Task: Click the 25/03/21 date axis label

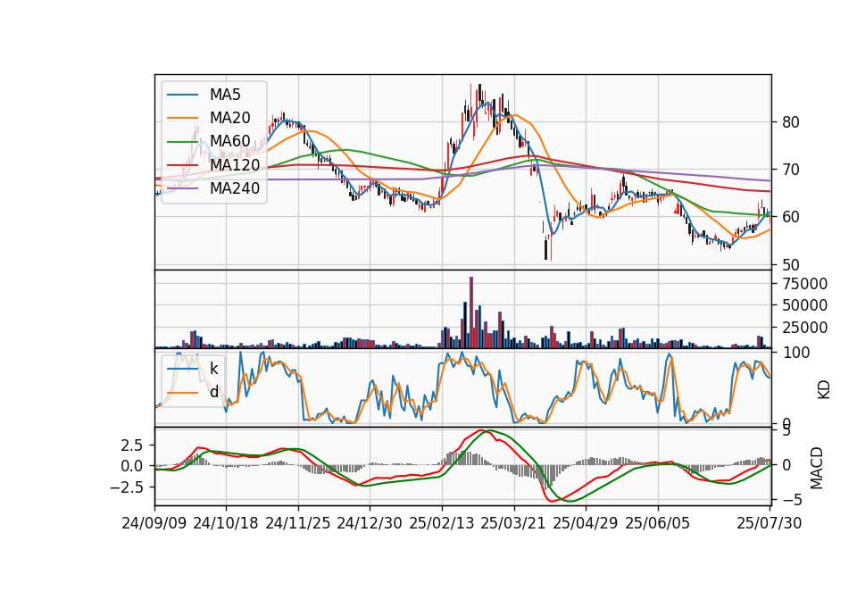Action: [x=513, y=523]
